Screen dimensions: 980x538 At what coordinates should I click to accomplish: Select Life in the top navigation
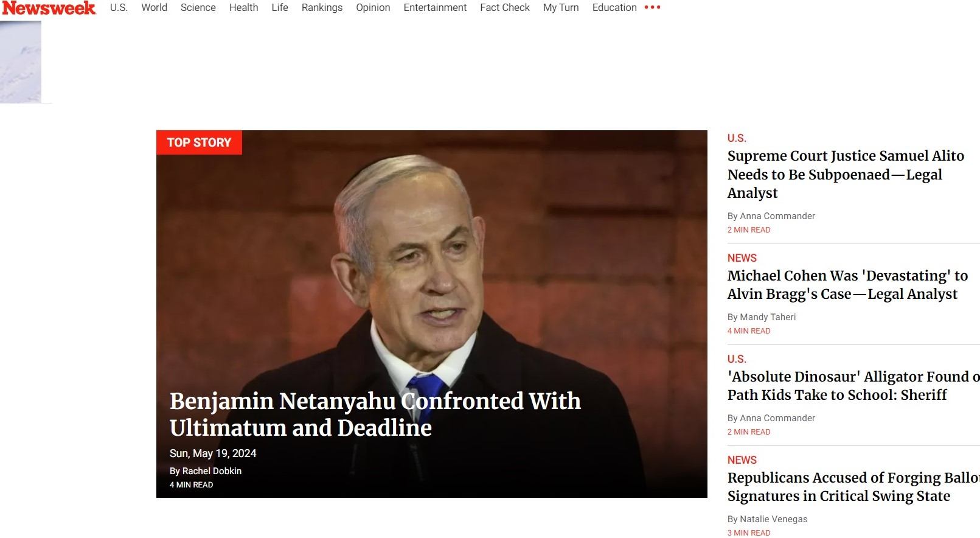(280, 7)
